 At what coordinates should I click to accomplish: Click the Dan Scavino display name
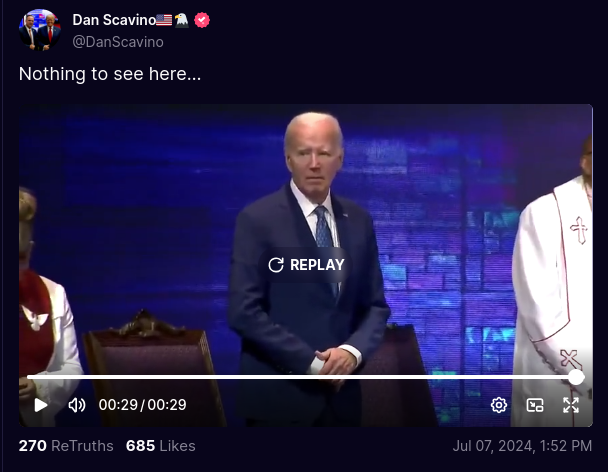(x=114, y=20)
